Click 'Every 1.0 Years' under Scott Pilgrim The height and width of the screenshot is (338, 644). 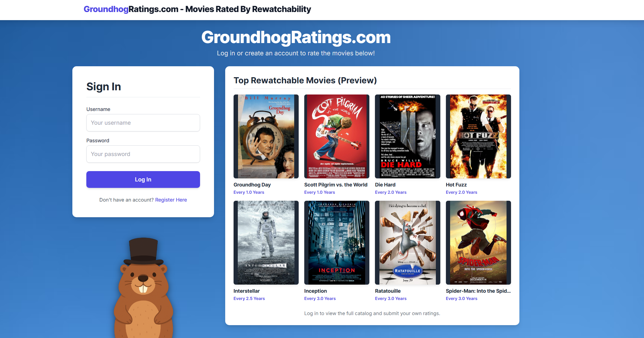pyautogui.click(x=320, y=192)
